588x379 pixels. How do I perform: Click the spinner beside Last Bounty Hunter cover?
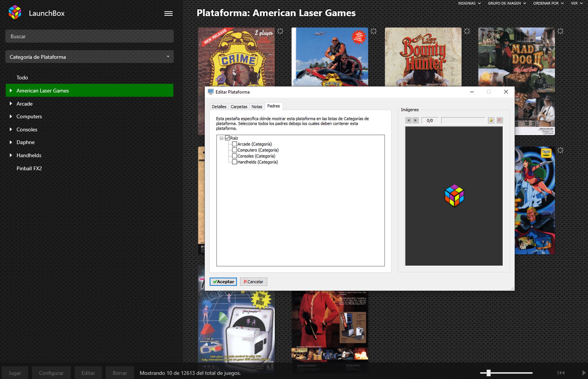(x=467, y=31)
